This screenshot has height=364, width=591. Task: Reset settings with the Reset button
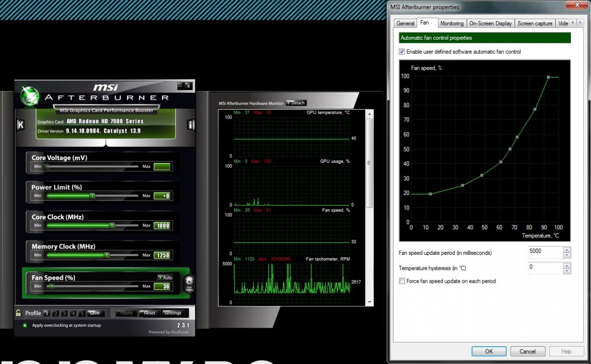point(150,313)
